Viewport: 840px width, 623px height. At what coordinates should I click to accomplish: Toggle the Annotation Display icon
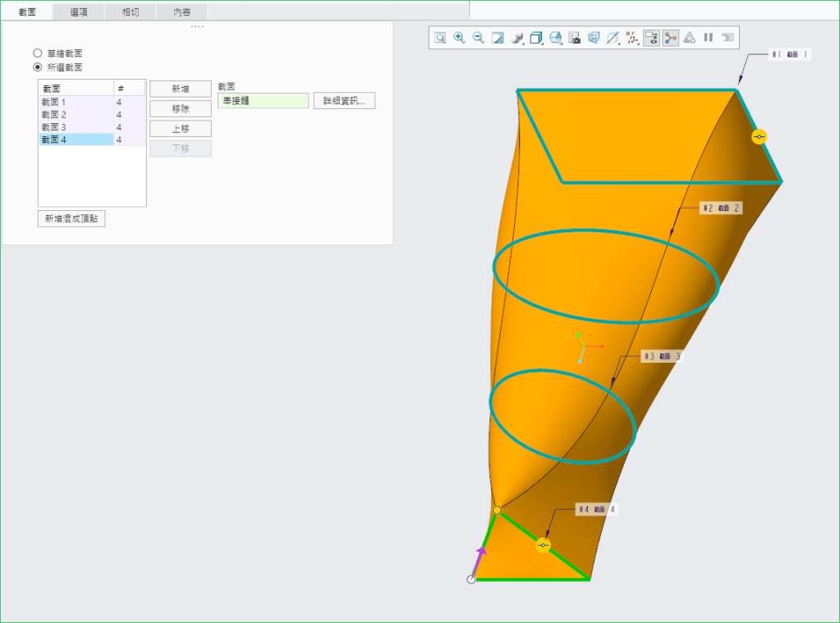coord(651,38)
